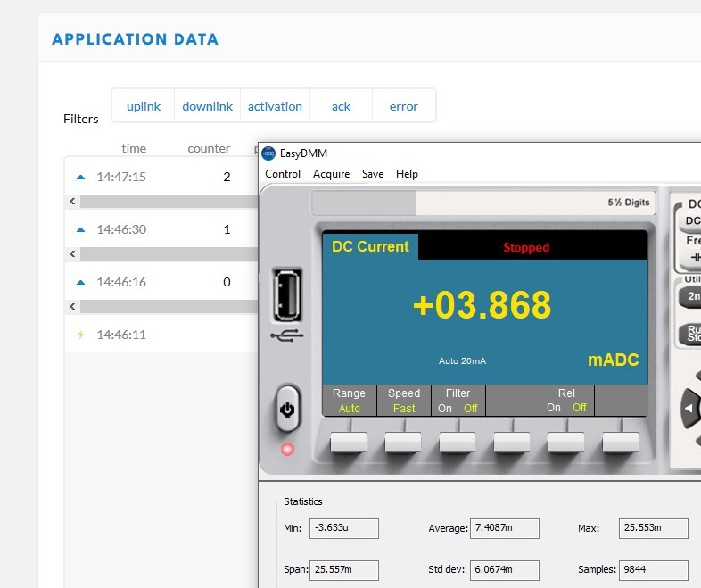Click the Span statistics field
701x588 pixels.
343,570
